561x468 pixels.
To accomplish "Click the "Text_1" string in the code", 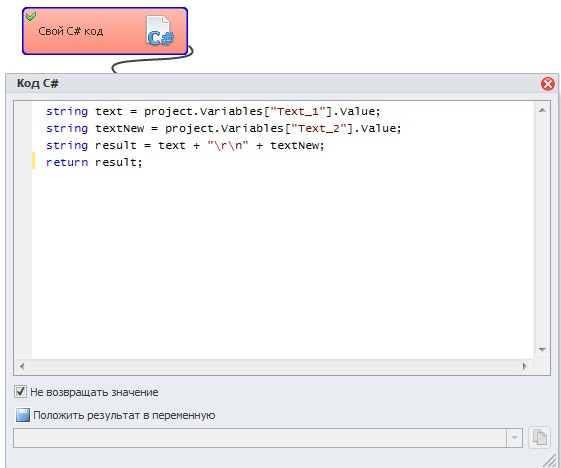I will 298,111.
